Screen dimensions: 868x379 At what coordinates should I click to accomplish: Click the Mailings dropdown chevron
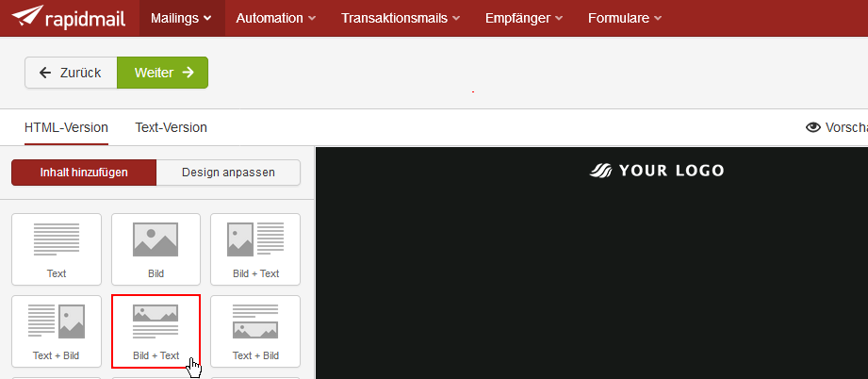[207, 18]
